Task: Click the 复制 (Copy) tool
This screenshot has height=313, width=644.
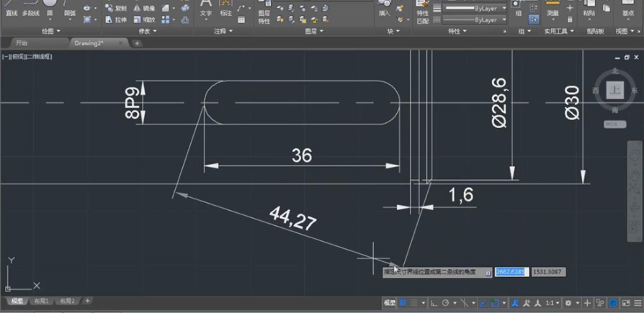Action: pyautogui.click(x=116, y=8)
